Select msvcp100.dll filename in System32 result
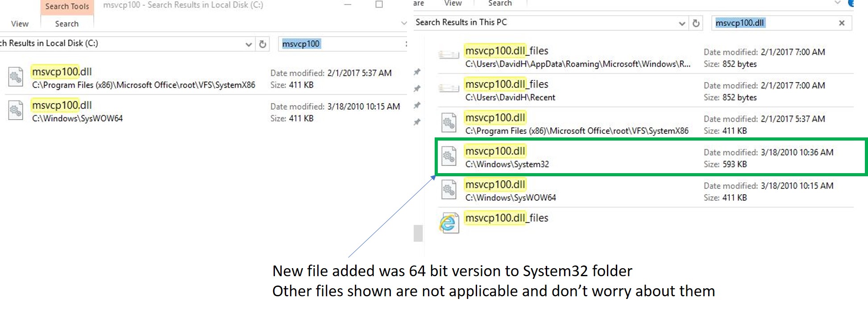 point(495,151)
